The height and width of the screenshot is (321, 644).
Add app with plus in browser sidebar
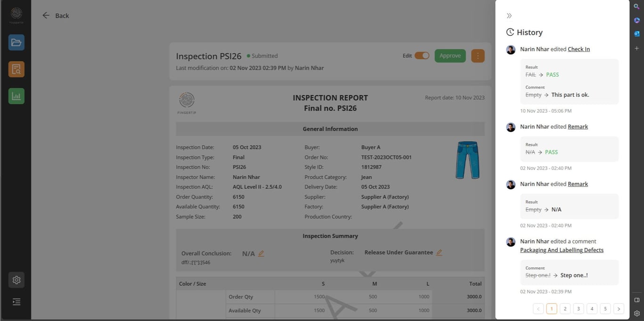[636, 48]
